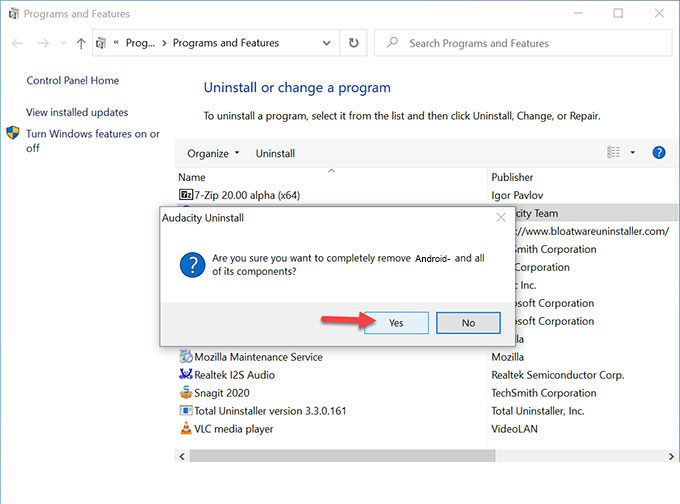Go up one level with the up arrow
This screenshot has width=680, height=504.
tap(81, 43)
